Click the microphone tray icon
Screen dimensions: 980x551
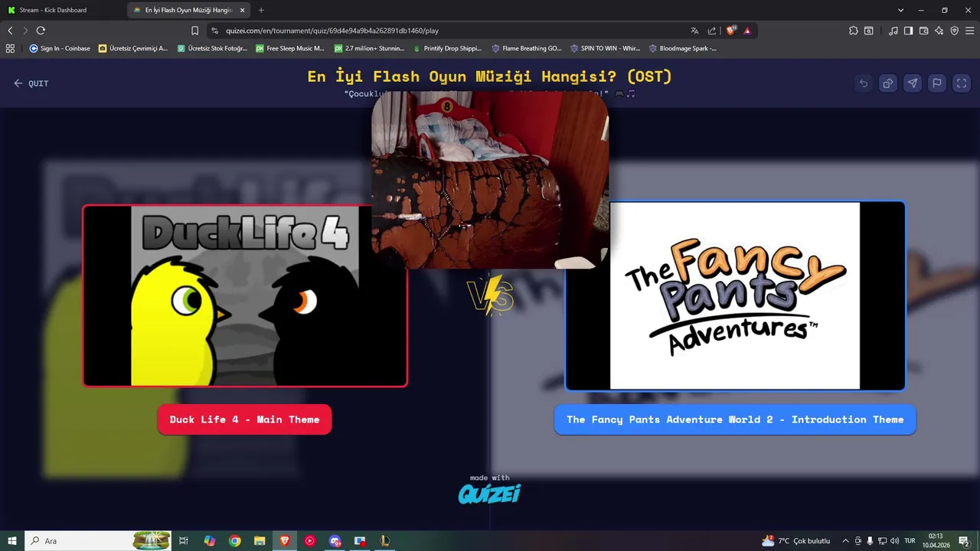click(x=870, y=541)
